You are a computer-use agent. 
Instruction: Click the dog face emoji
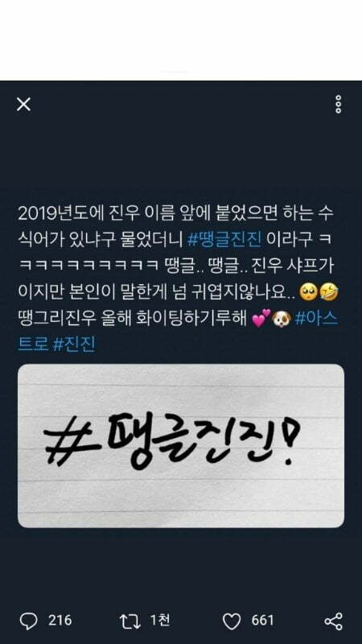click(x=282, y=318)
